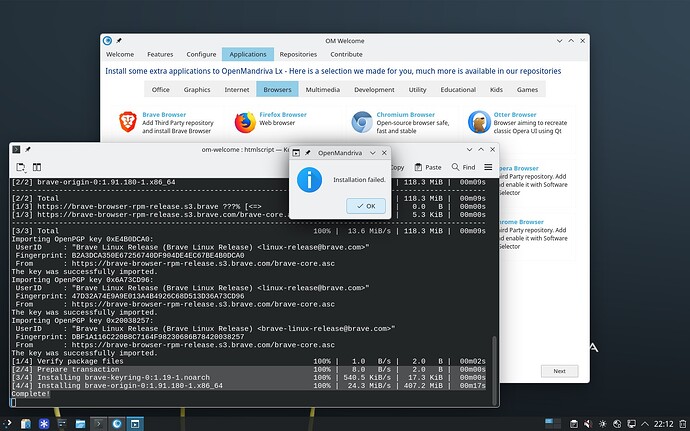Switch to the Repositories tab
This screenshot has width=690, height=431.
pos(298,54)
